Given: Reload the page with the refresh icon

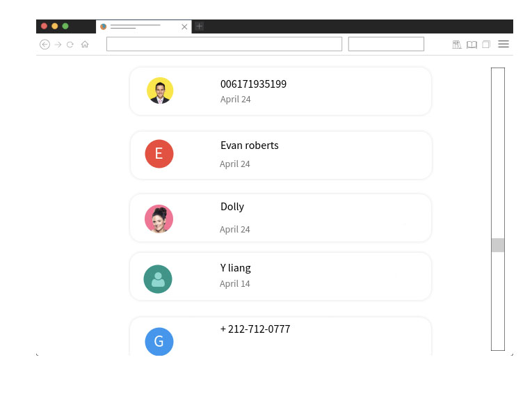Looking at the screenshot, I should (70, 45).
